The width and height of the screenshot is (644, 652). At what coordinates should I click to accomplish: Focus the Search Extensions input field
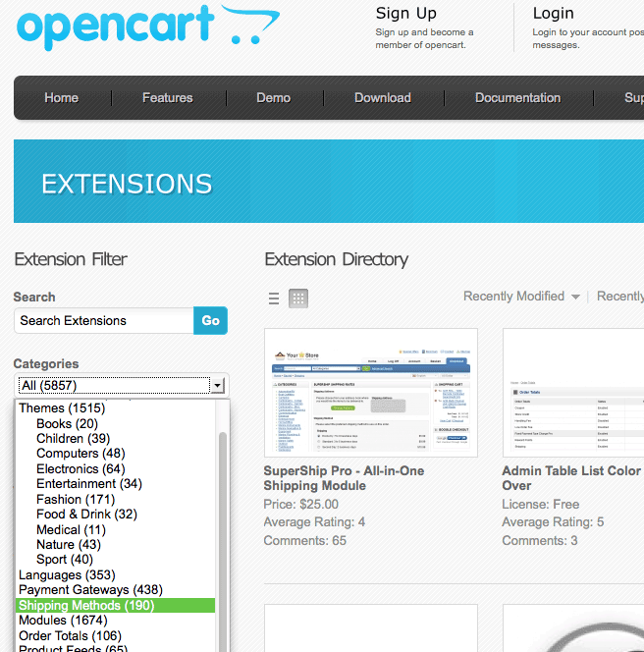point(103,321)
